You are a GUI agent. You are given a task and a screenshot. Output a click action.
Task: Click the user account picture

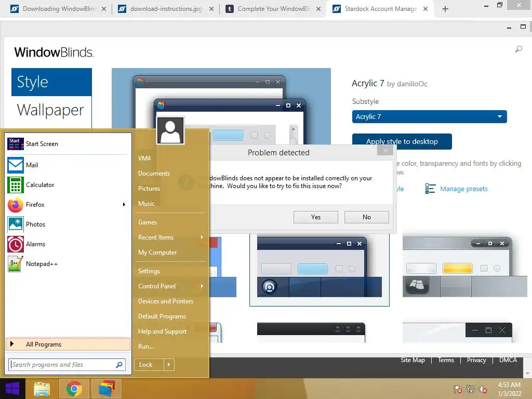click(x=170, y=130)
